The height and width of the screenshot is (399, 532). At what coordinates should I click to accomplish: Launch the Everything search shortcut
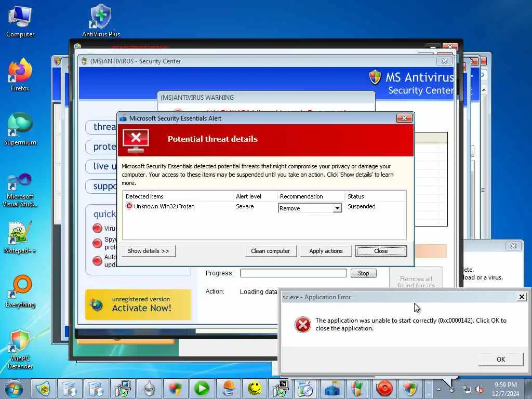20,291
